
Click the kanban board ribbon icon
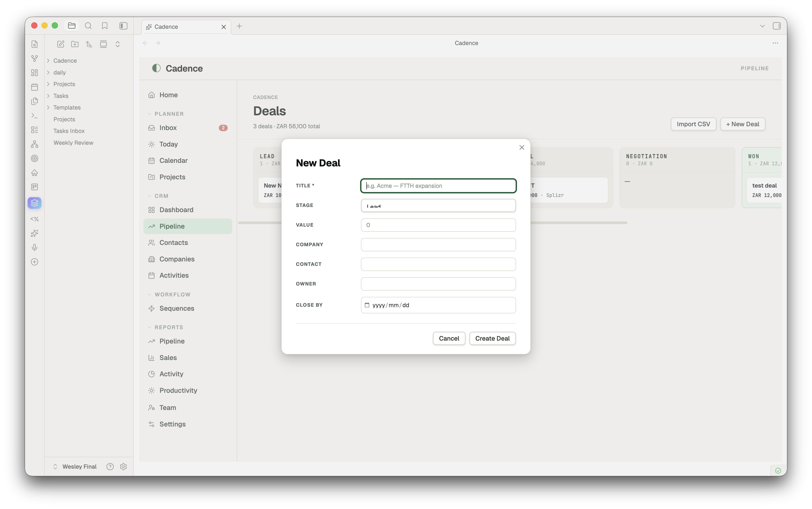pos(34,187)
